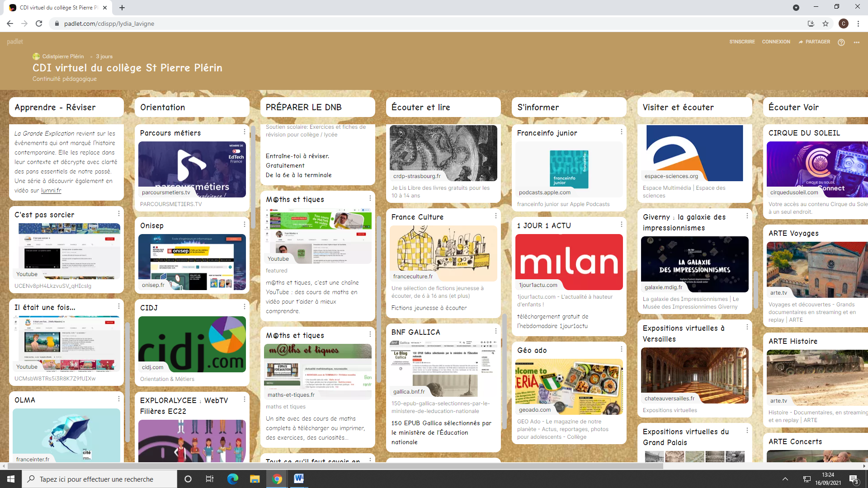Click the install app icon in address bar
The height and width of the screenshot is (488, 868).
point(811,23)
